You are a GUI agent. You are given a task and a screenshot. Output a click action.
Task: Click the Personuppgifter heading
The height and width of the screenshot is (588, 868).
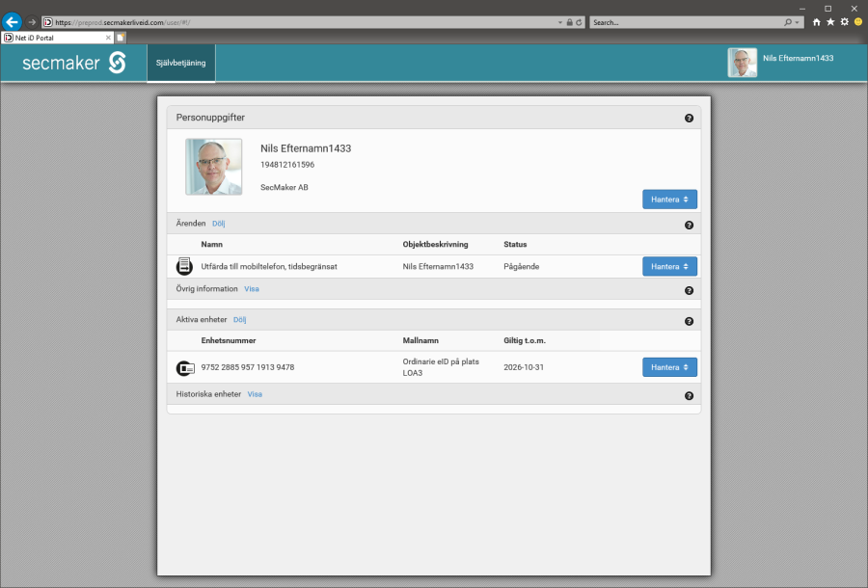(x=210, y=118)
